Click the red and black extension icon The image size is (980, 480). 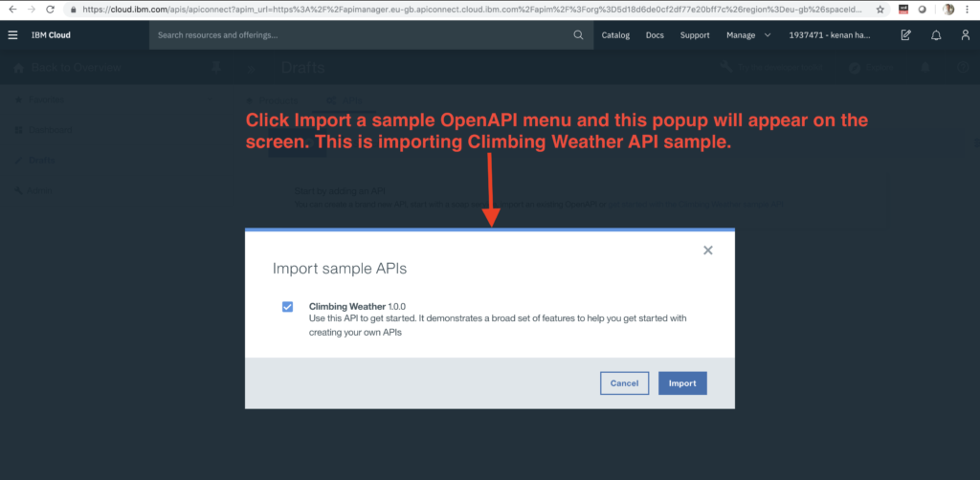(902, 10)
